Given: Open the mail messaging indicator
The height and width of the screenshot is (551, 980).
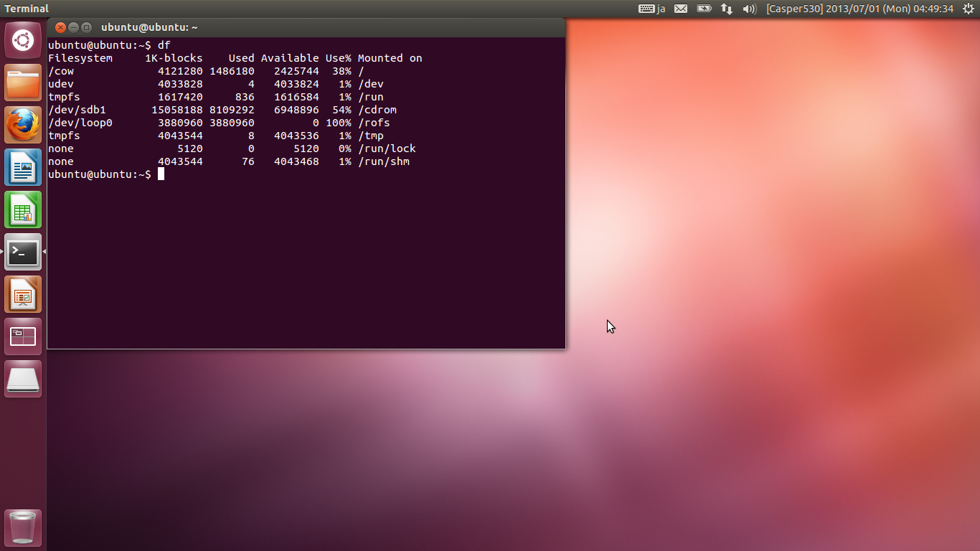Looking at the screenshot, I should [x=681, y=9].
